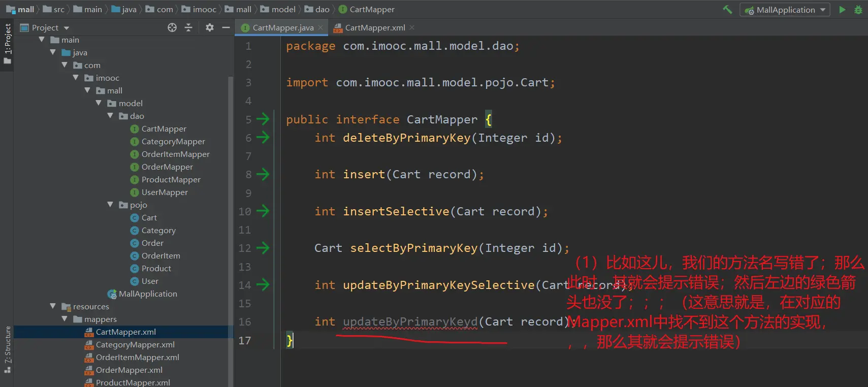Click the locate/scroll-from-source target icon
Screen dimensions: 868x387
click(172, 27)
